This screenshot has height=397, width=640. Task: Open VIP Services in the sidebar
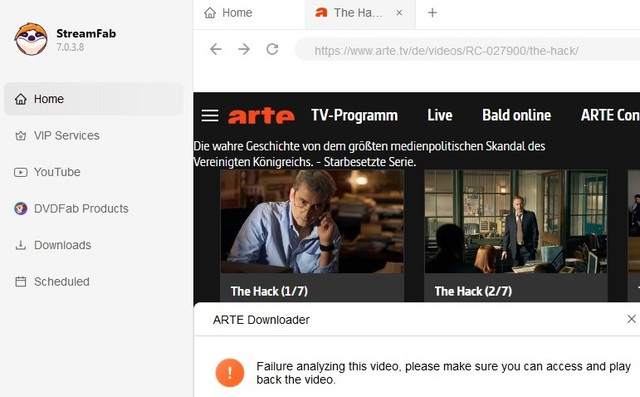[93, 135]
